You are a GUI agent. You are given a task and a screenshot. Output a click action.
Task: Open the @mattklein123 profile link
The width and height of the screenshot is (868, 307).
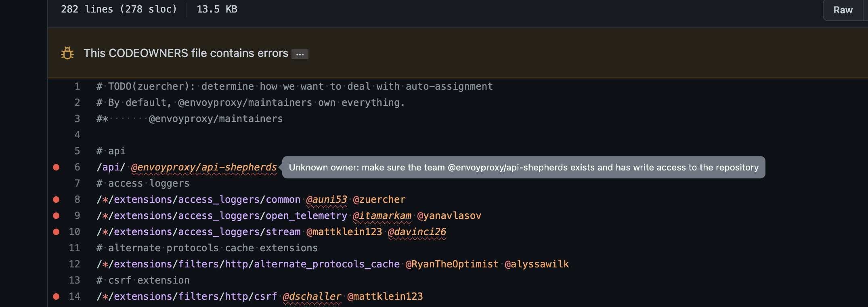pos(344,231)
